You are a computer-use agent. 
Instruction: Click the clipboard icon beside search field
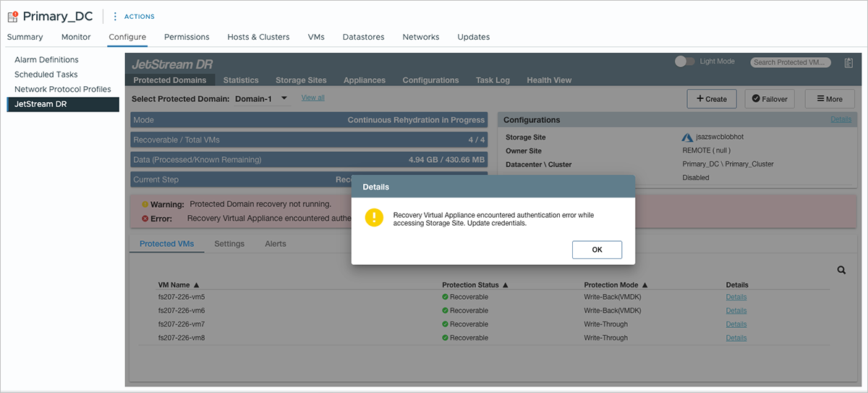848,64
